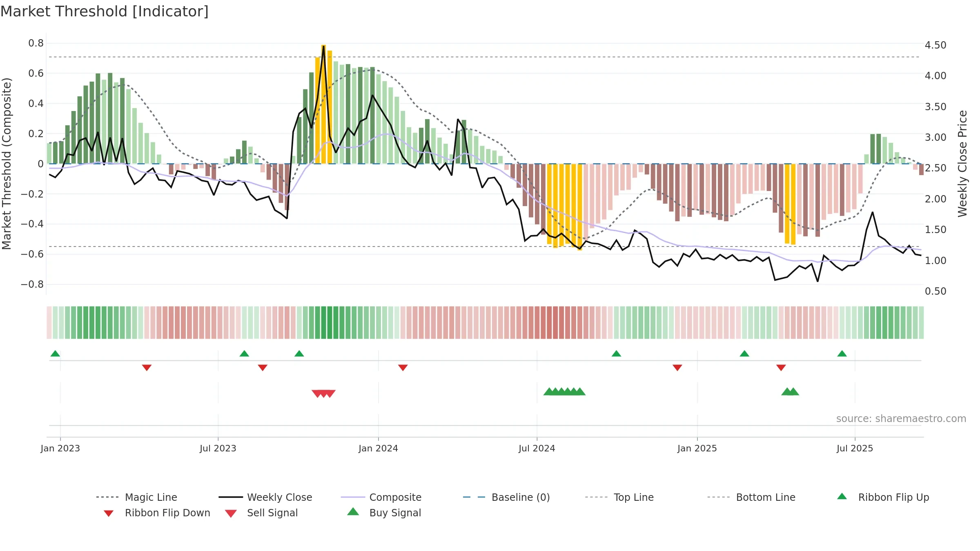The height and width of the screenshot is (551, 980).
Task: Click the −0.4 left axis tick
Action: pyautogui.click(x=32, y=224)
